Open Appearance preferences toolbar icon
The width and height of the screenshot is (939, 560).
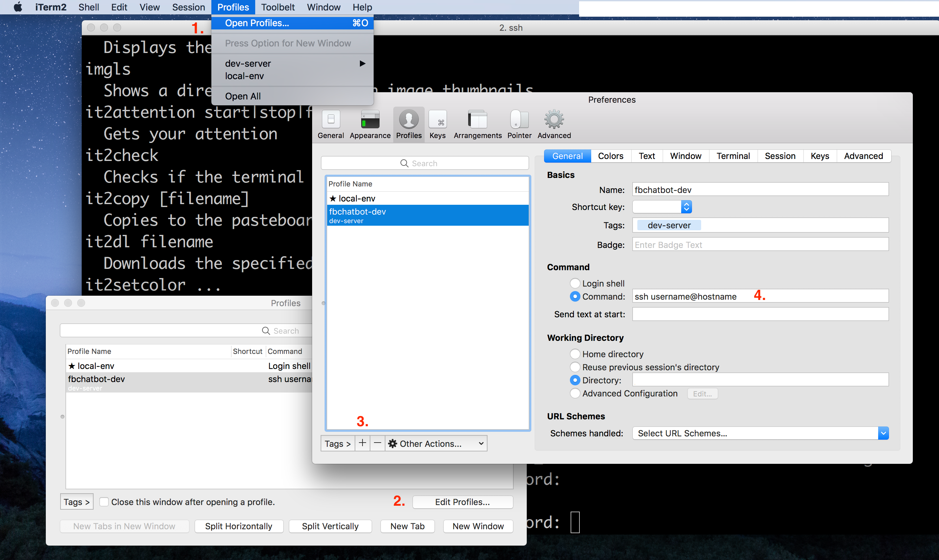point(370,125)
